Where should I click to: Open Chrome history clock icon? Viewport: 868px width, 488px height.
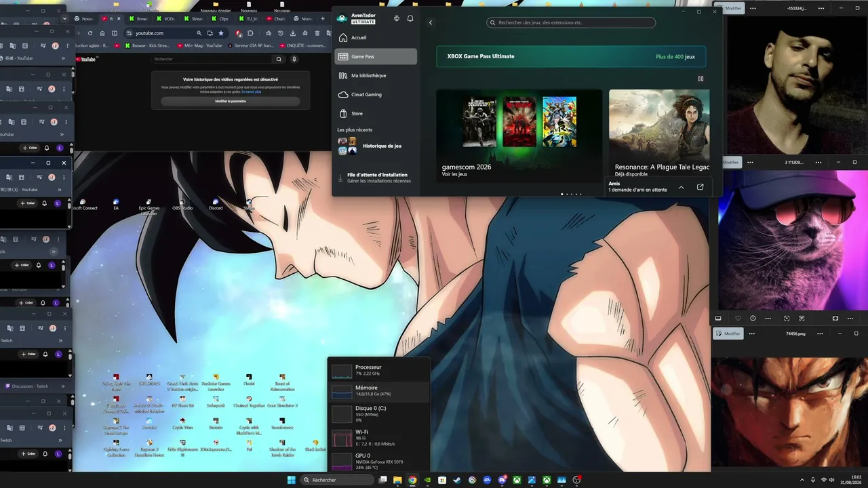[281, 33]
